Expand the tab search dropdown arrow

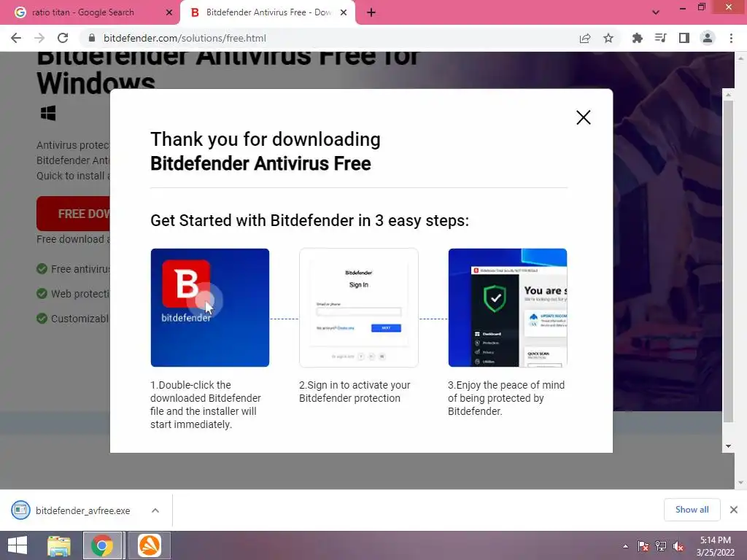coord(656,12)
